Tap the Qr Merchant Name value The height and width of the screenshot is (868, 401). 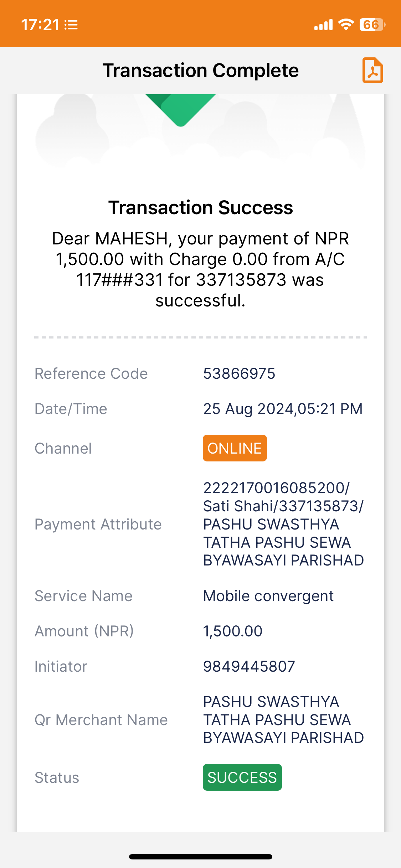pos(283,720)
